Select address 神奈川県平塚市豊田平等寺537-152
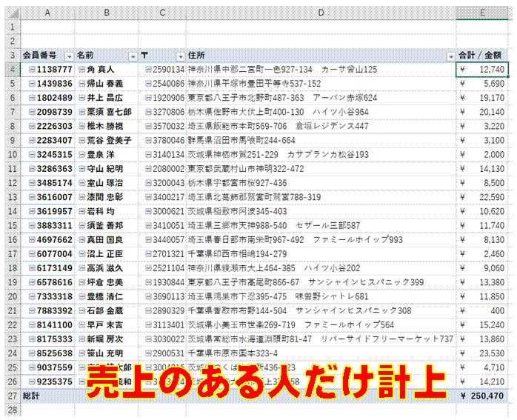The image size is (517, 420). coord(321,84)
